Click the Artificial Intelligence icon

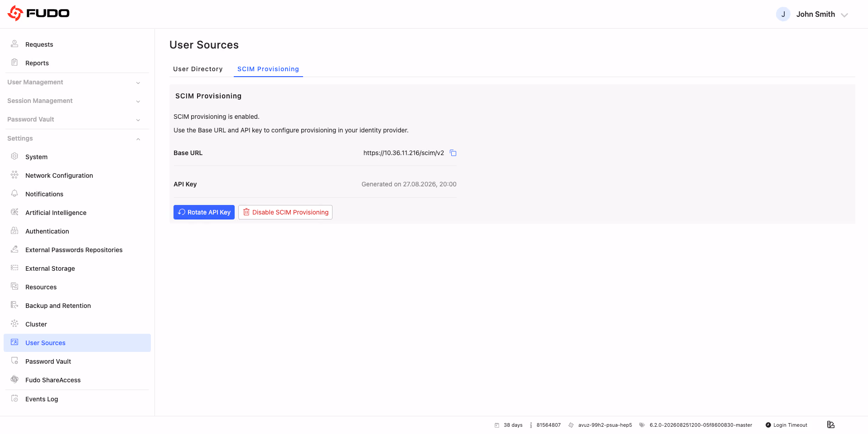click(x=14, y=212)
